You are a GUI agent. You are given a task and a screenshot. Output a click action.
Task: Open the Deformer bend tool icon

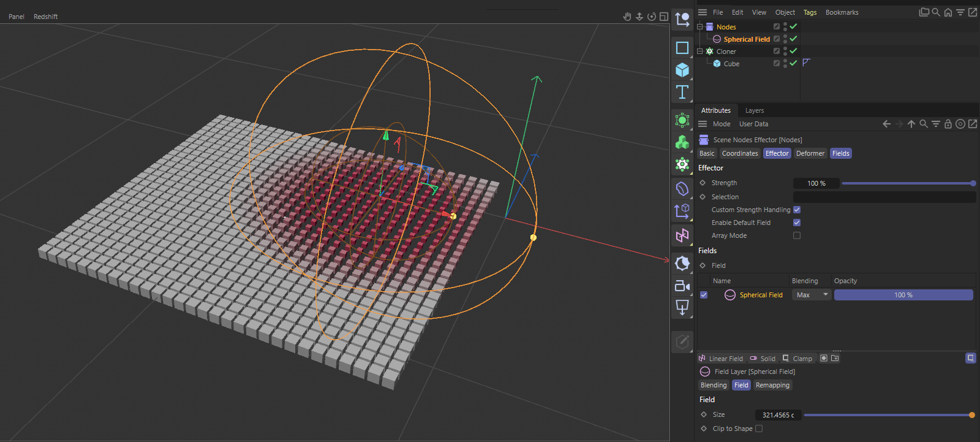(x=682, y=189)
